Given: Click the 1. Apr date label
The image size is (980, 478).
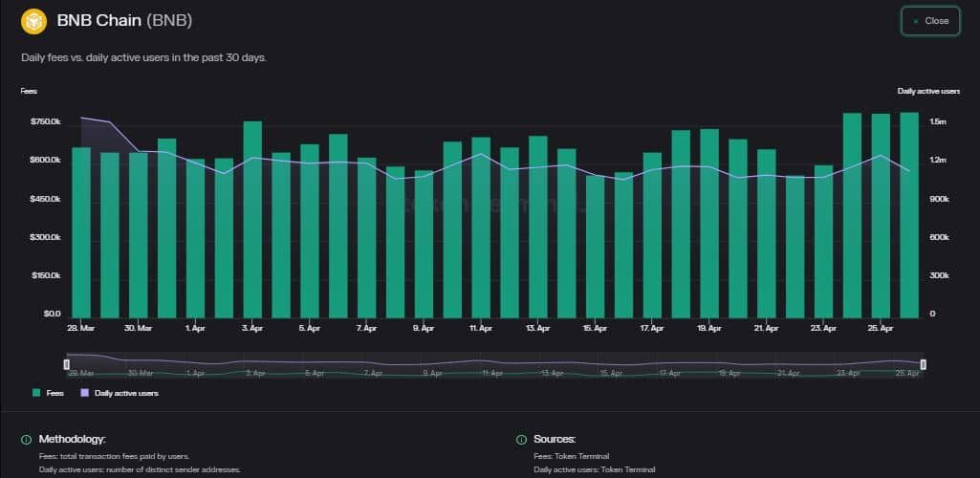Looking at the screenshot, I should (x=195, y=327).
